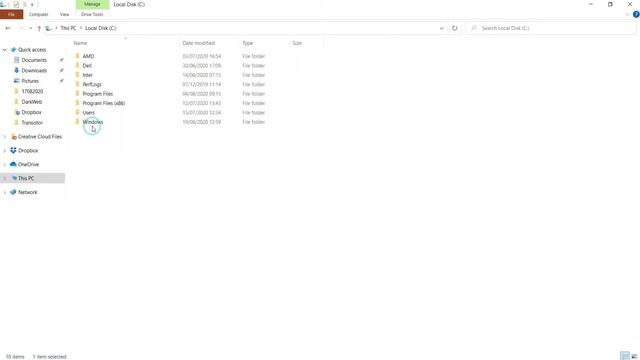Open the recent locations dropdown arrow
Screen dimensions: 640x360
[30, 28]
